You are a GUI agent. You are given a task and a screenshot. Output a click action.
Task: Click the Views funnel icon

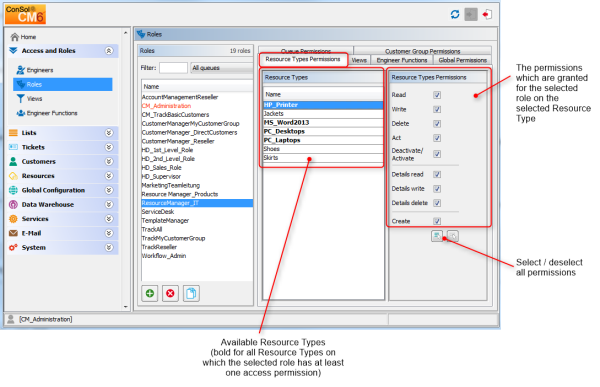21,99
